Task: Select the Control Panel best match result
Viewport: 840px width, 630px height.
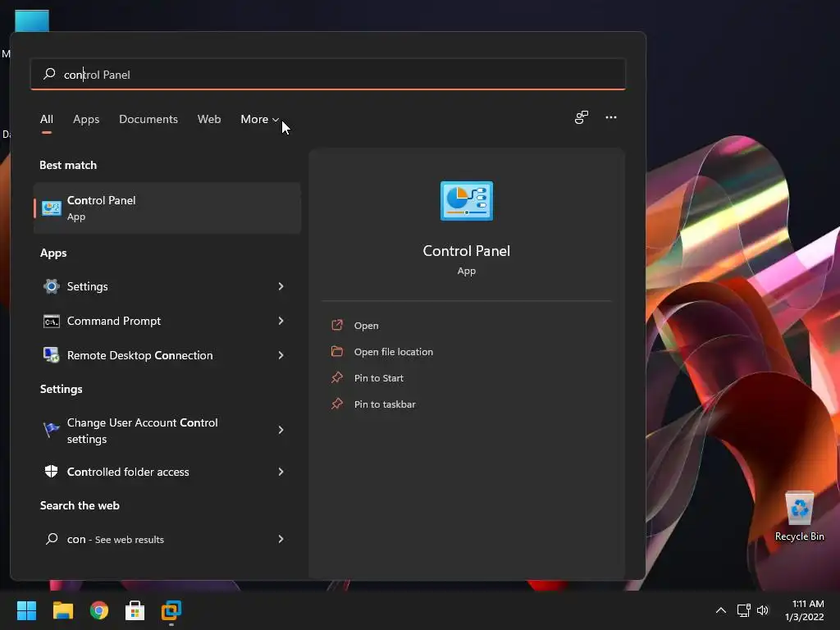Action: click(167, 208)
